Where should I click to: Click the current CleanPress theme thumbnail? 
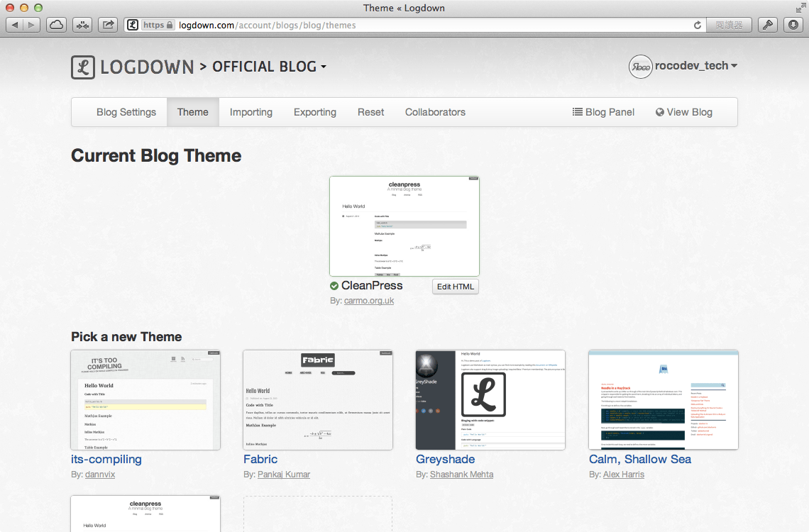(x=404, y=226)
